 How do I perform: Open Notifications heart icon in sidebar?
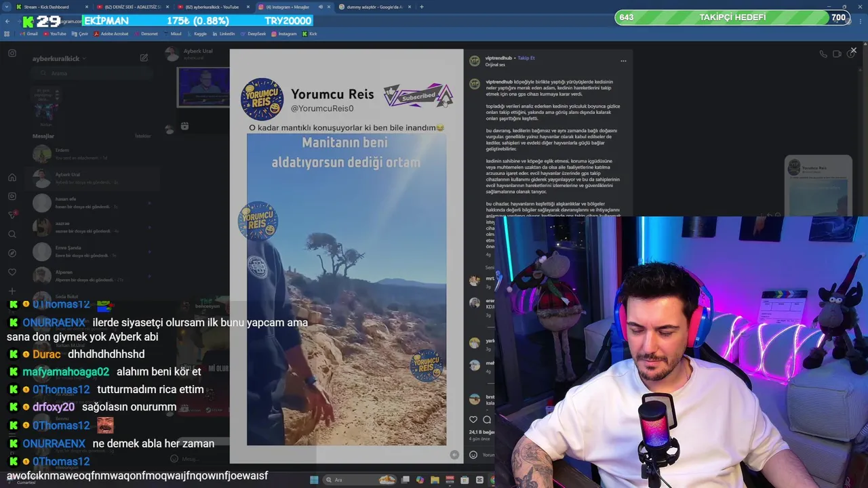12,272
